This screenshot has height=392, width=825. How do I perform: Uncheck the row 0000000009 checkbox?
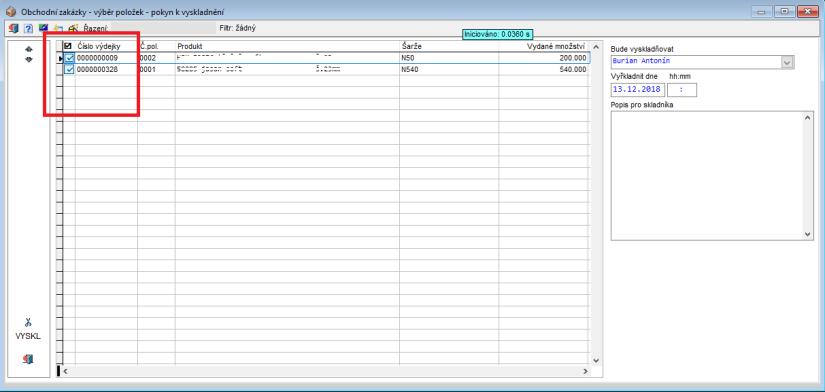click(69, 58)
